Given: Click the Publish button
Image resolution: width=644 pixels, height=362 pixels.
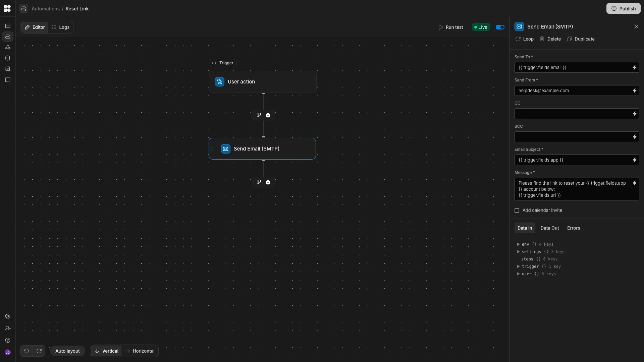Looking at the screenshot, I should pyautogui.click(x=623, y=8).
